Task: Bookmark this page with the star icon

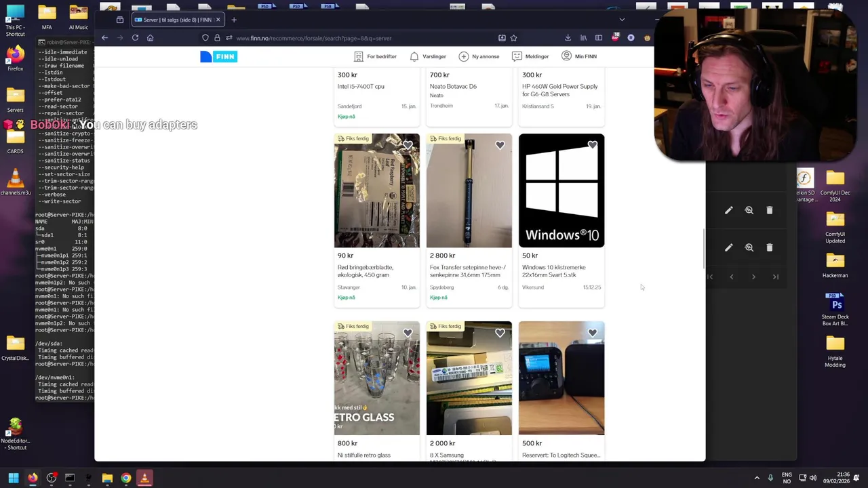Action: pos(513,38)
